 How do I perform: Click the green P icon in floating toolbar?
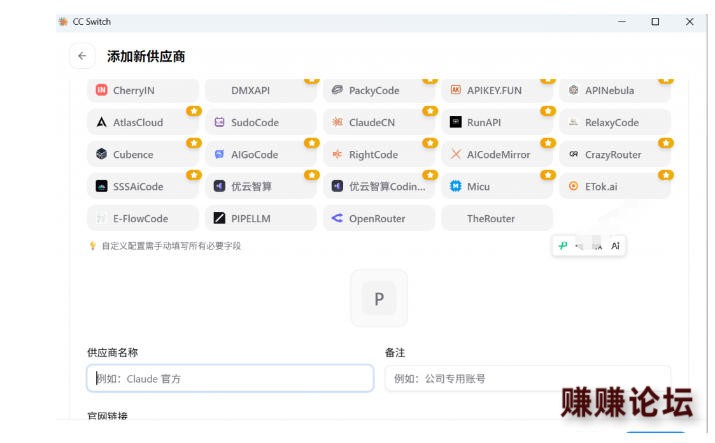[x=563, y=246]
